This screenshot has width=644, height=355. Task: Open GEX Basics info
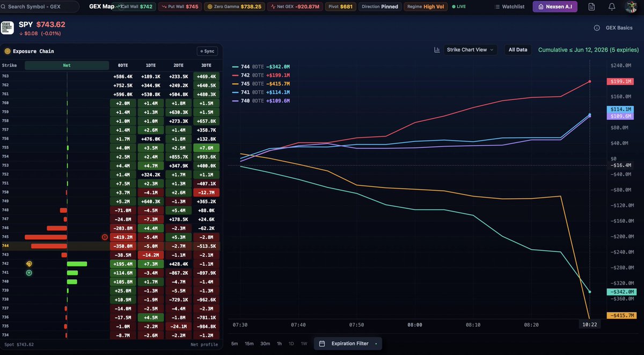pyautogui.click(x=619, y=28)
